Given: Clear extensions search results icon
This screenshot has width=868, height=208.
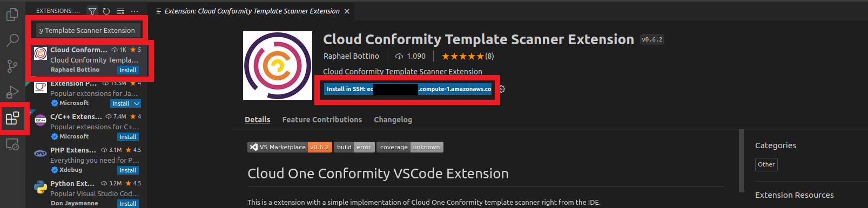Looking at the screenshot, I should (120, 11).
